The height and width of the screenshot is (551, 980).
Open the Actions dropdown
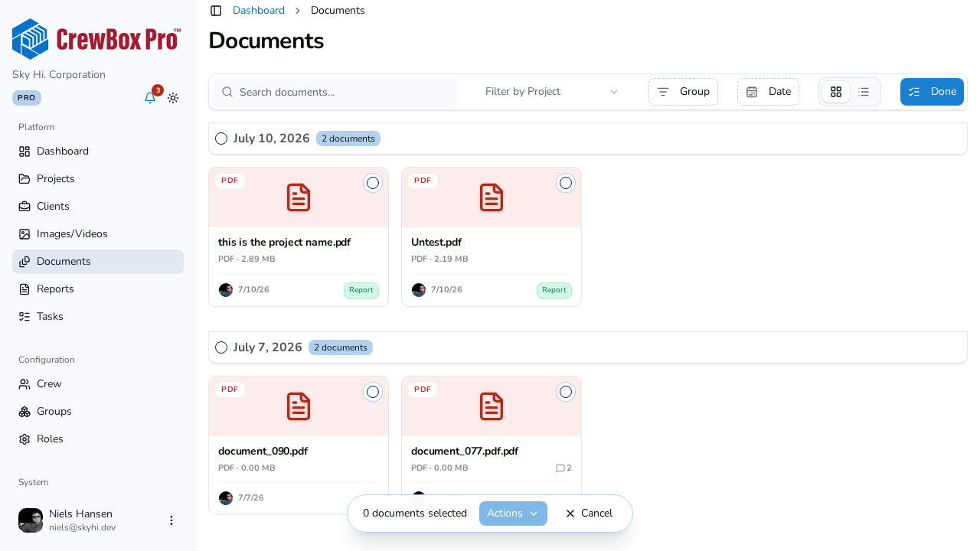coord(513,514)
